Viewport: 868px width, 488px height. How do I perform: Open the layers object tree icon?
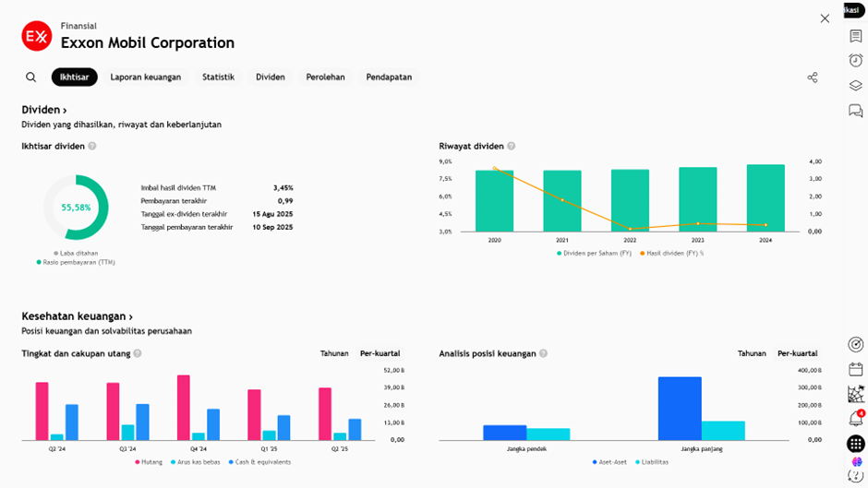[856, 86]
